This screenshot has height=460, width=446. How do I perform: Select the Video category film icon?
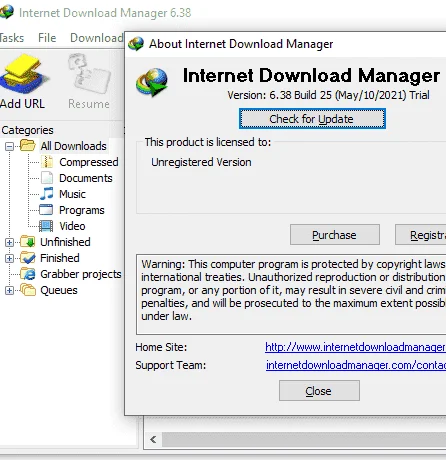pyautogui.click(x=46, y=226)
